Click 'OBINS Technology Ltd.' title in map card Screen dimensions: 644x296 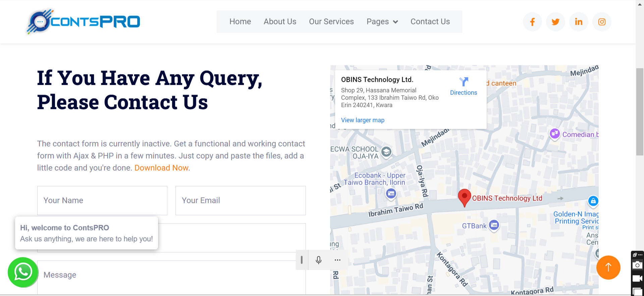[377, 80]
